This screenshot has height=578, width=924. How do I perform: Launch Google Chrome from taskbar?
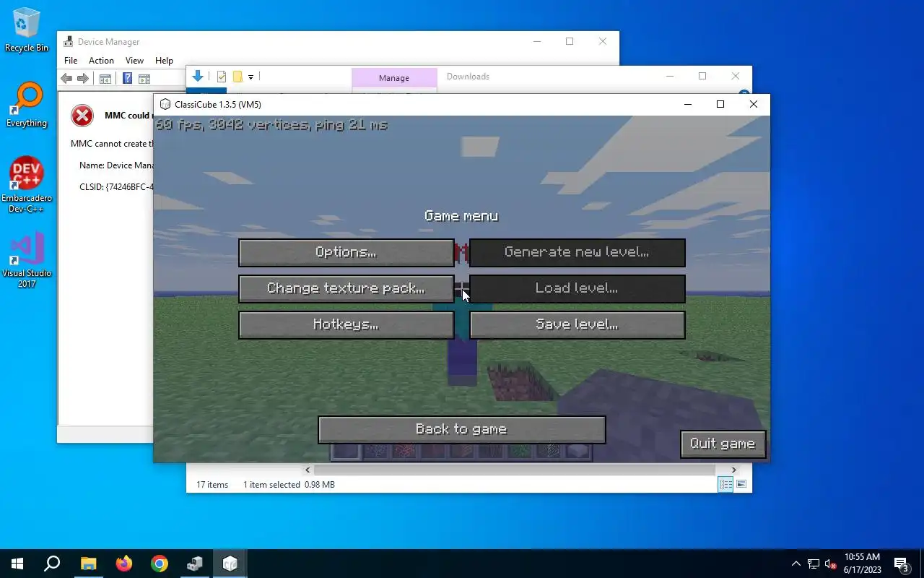(x=160, y=564)
